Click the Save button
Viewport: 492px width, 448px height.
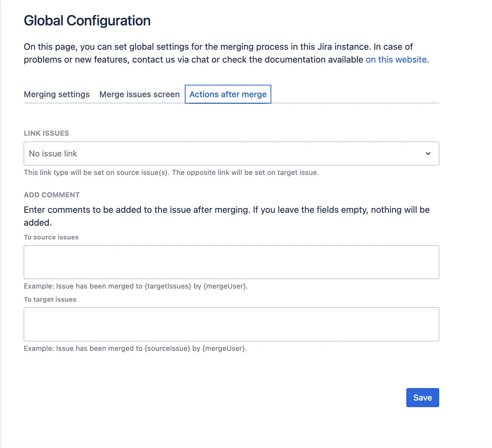[422, 398]
